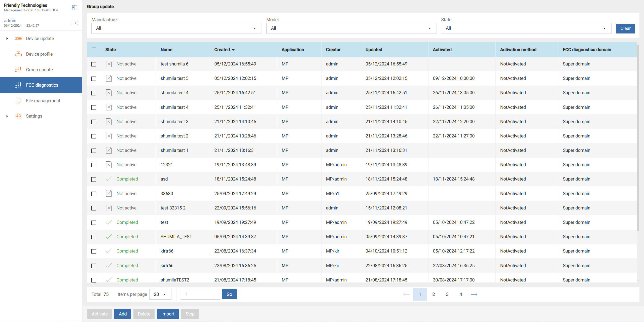
Task: Collapse the sidebar panel icon
Action: 75,8
